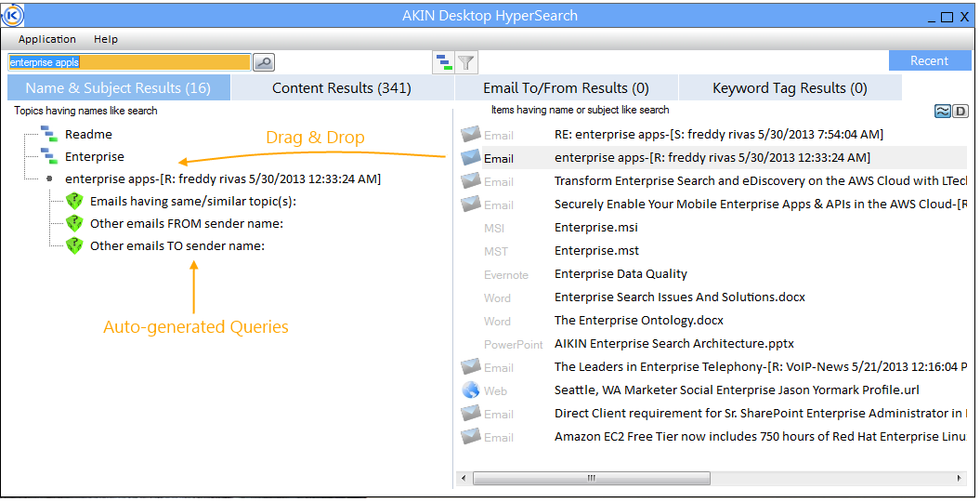This screenshot has height=502, width=980.
Task: Run Other emails FROM sender name query
Action: [187, 224]
